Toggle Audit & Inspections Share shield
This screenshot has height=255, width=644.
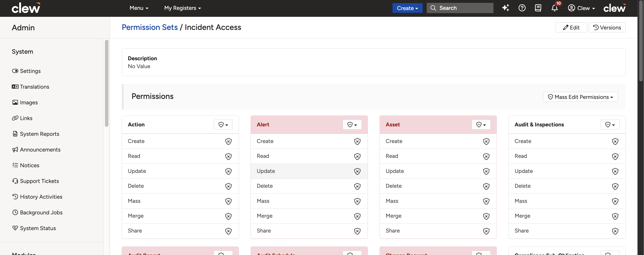(615, 231)
